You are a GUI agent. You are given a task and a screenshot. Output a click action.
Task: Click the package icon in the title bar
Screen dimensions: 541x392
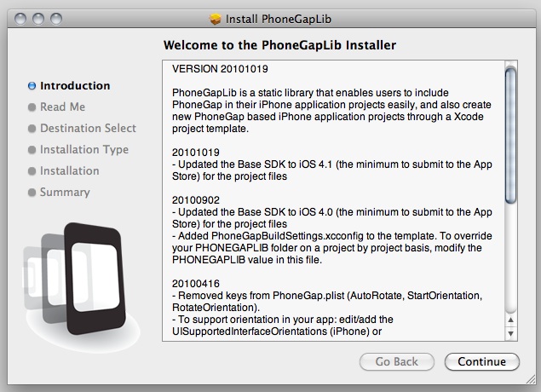(x=215, y=19)
